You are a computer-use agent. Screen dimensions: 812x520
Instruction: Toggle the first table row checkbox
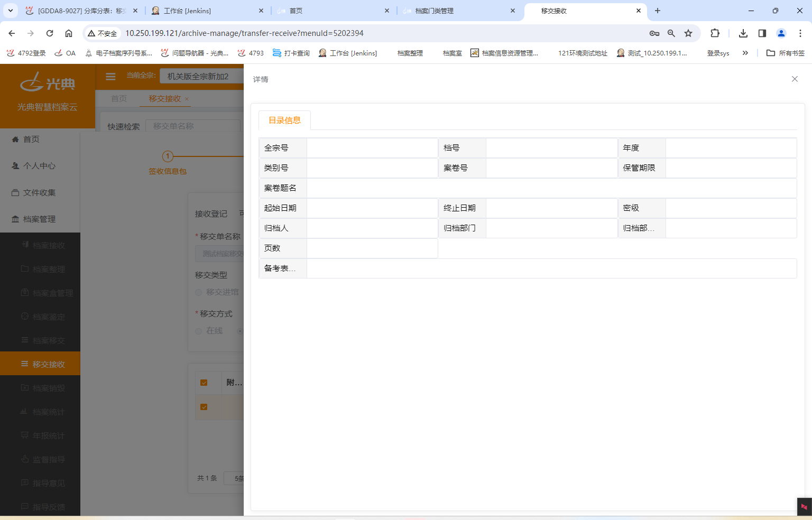pyautogui.click(x=204, y=407)
